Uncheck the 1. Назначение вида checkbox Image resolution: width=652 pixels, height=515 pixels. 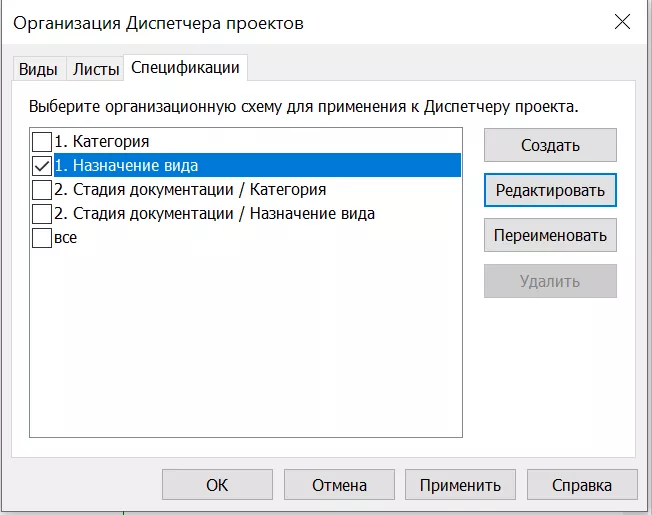[42, 165]
